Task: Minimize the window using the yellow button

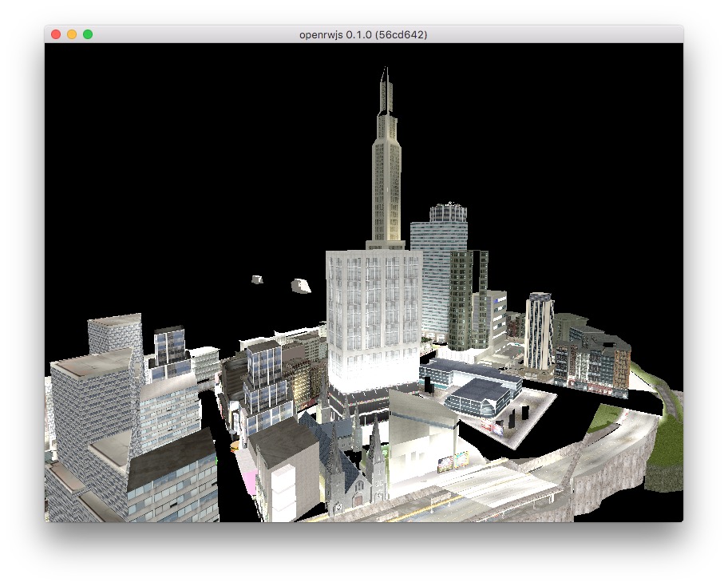Action: [72, 34]
